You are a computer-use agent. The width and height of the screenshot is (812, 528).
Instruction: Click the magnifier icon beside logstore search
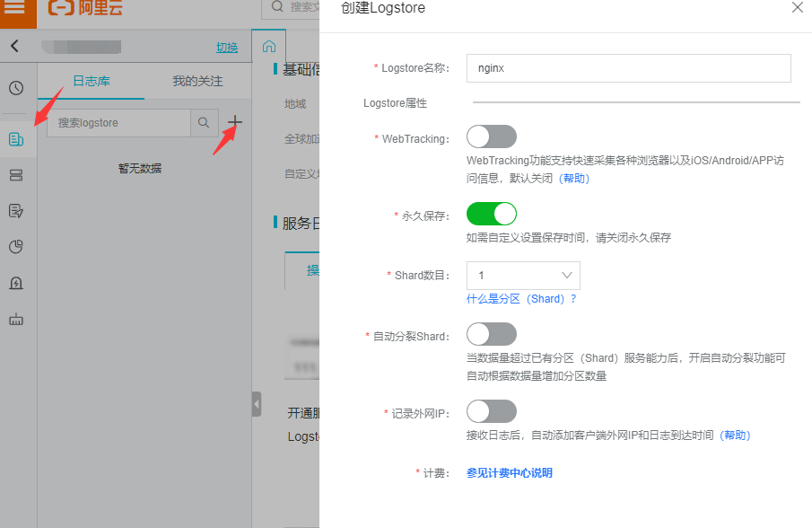pyautogui.click(x=204, y=122)
